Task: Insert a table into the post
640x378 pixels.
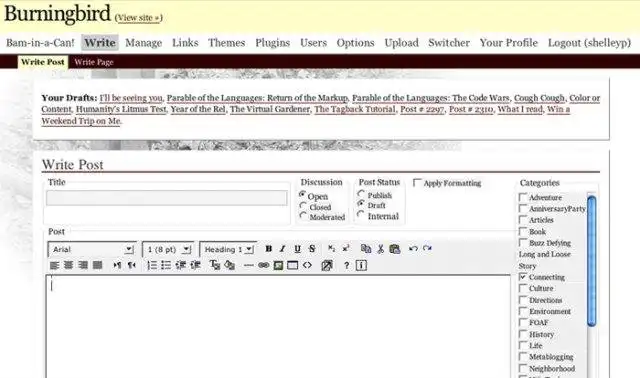Action: tap(293, 266)
